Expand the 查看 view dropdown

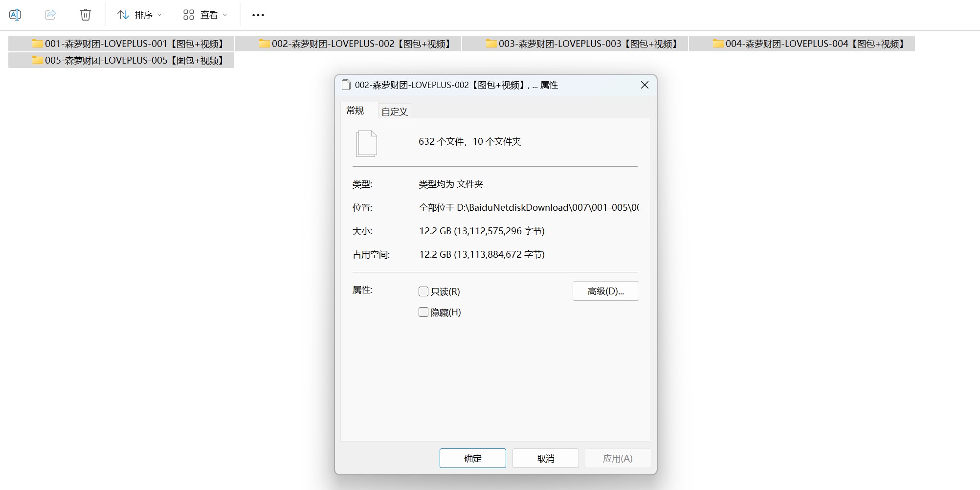click(x=205, y=15)
